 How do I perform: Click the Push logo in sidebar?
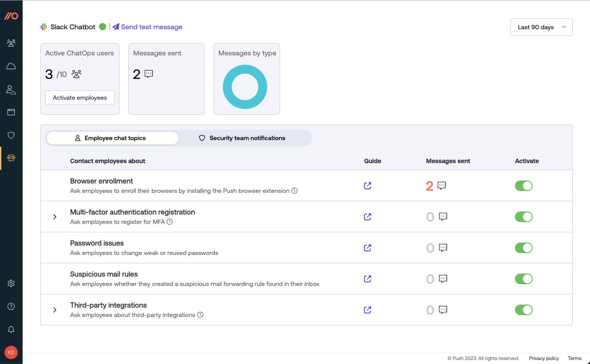pos(11,16)
